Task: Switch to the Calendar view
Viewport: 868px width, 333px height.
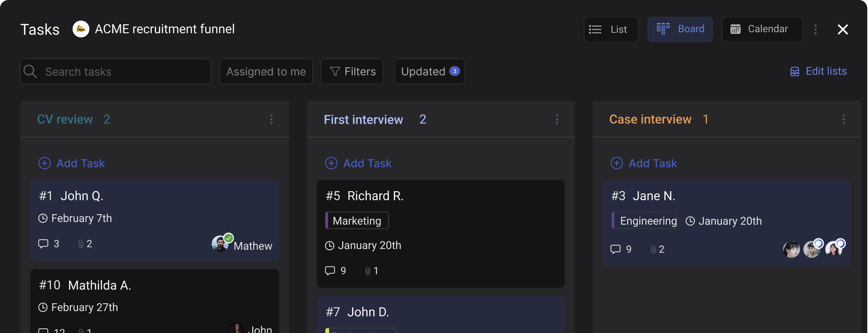Action: [762, 29]
